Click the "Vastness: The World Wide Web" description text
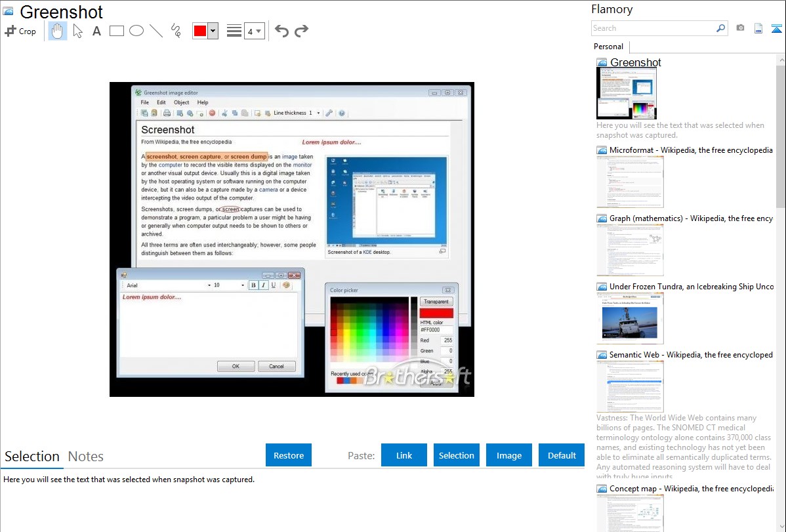The height and width of the screenshot is (532, 786). click(684, 447)
